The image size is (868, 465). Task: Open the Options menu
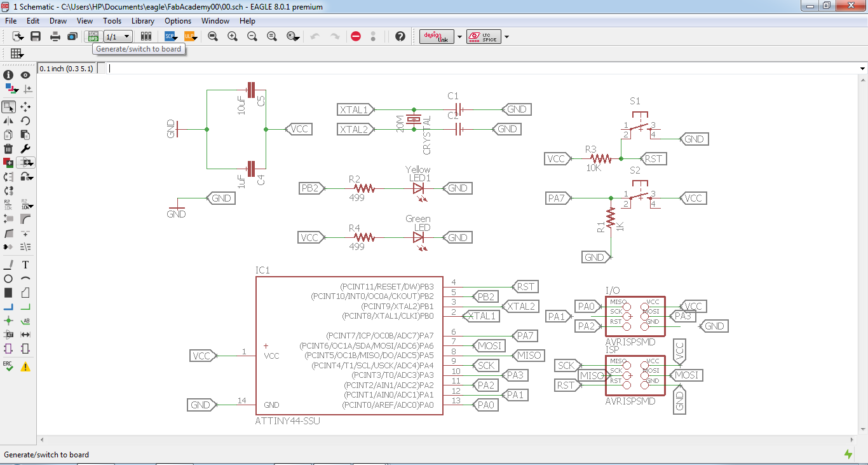pos(178,21)
